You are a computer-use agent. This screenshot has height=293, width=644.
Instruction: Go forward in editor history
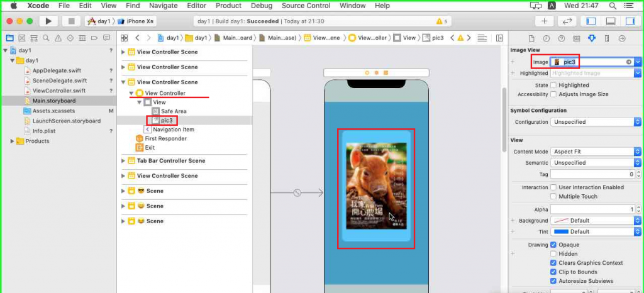tap(149, 38)
